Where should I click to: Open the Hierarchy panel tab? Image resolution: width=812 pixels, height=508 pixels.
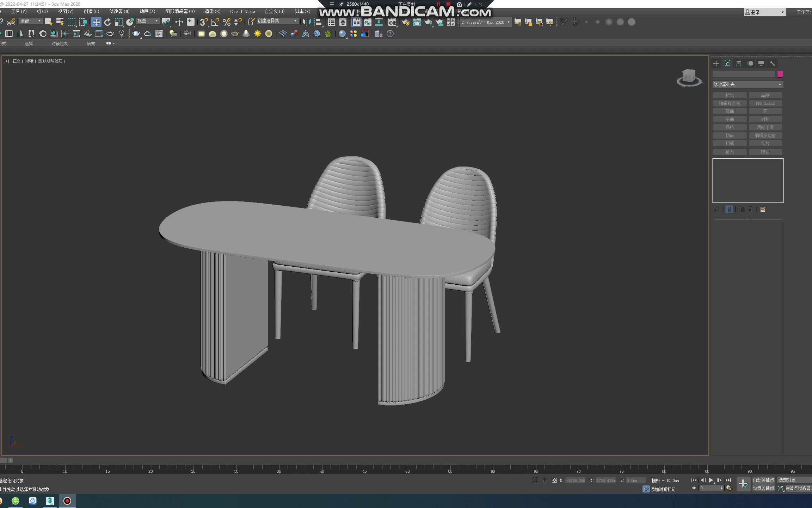[738, 64]
